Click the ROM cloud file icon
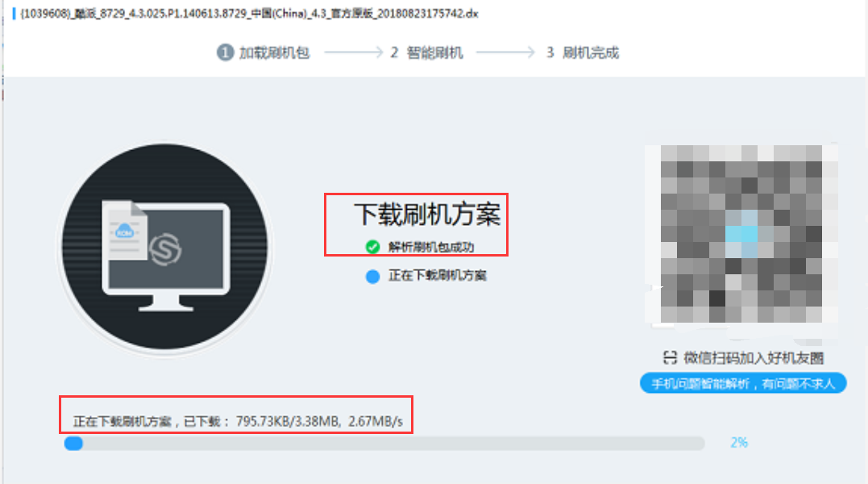 tap(125, 231)
